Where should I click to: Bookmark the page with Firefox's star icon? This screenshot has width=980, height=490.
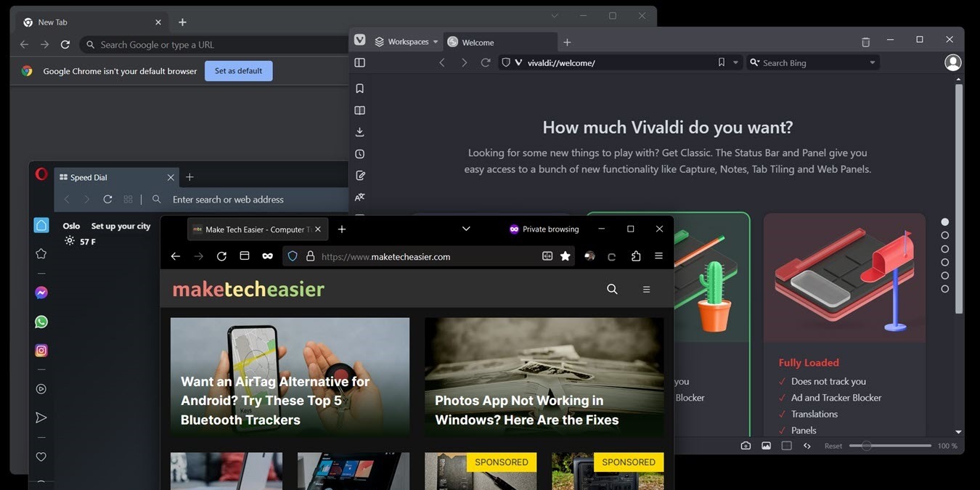tap(565, 256)
